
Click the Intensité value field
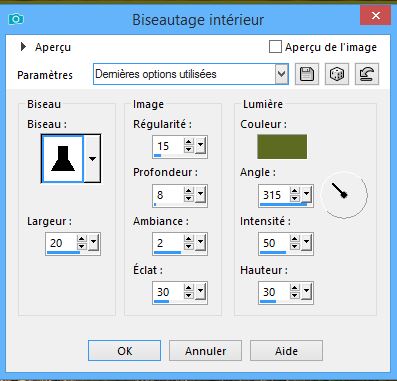point(274,243)
